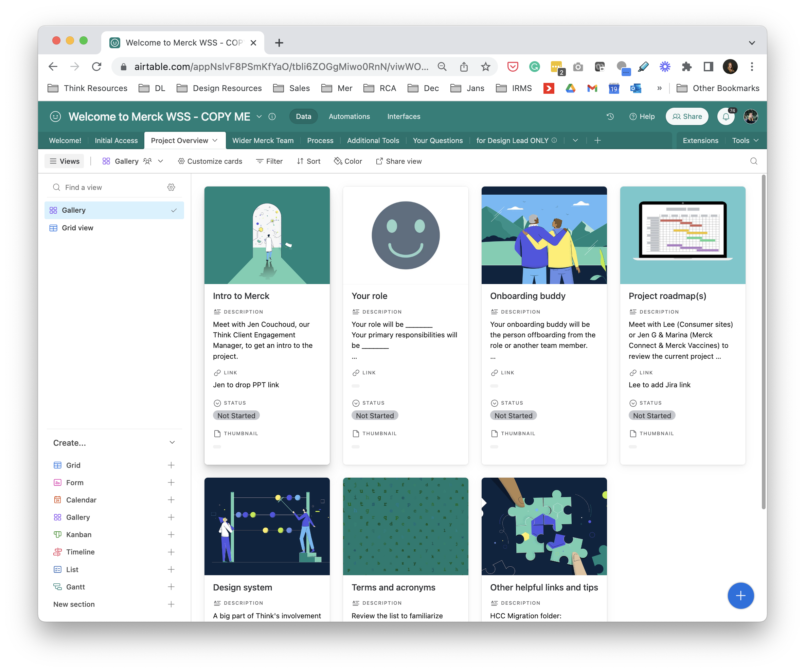Show more bookmarks overflow chevron

click(659, 88)
